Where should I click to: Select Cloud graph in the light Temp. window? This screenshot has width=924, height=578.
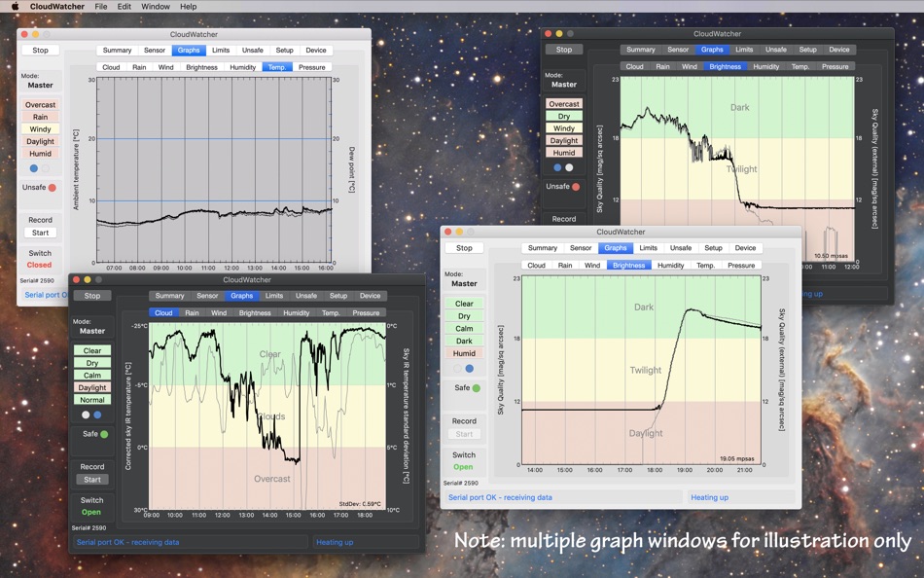point(111,67)
